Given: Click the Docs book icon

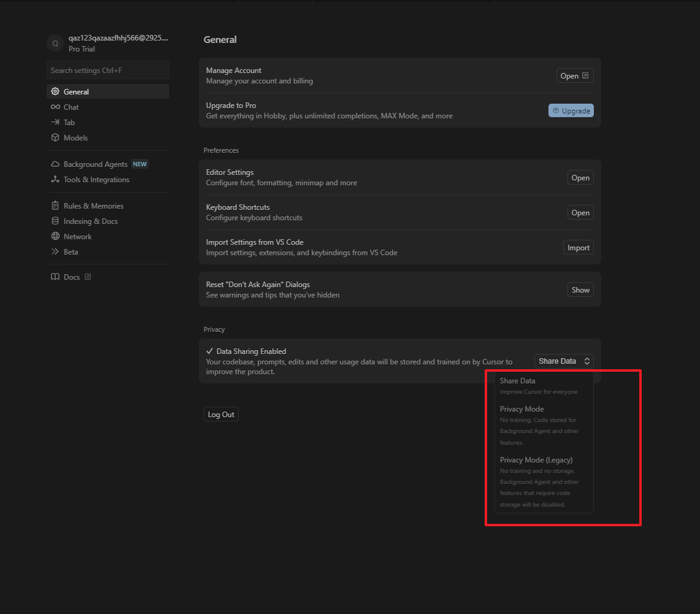Looking at the screenshot, I should tap(55, 277).
